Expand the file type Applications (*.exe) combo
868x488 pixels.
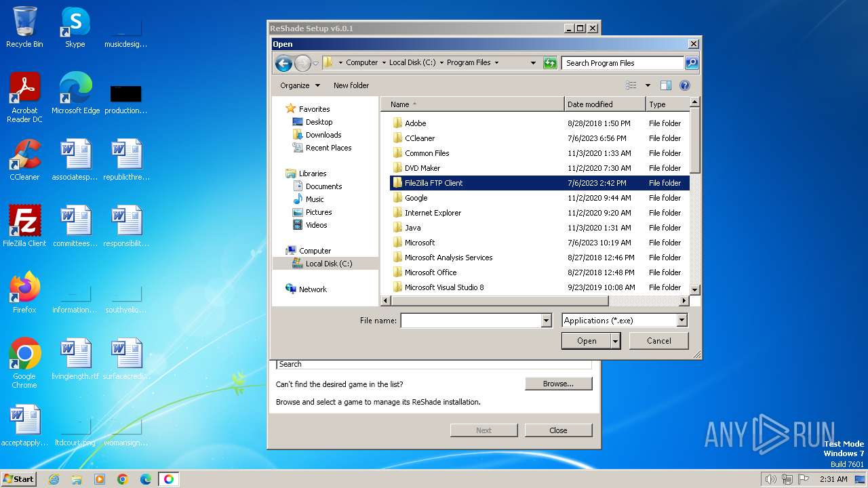point(682,321)
